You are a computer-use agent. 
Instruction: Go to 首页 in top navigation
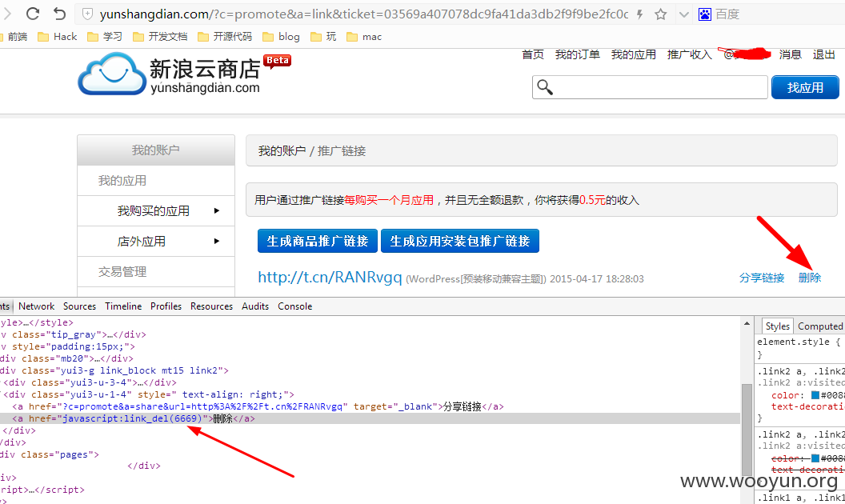click(x=533, y=54)
